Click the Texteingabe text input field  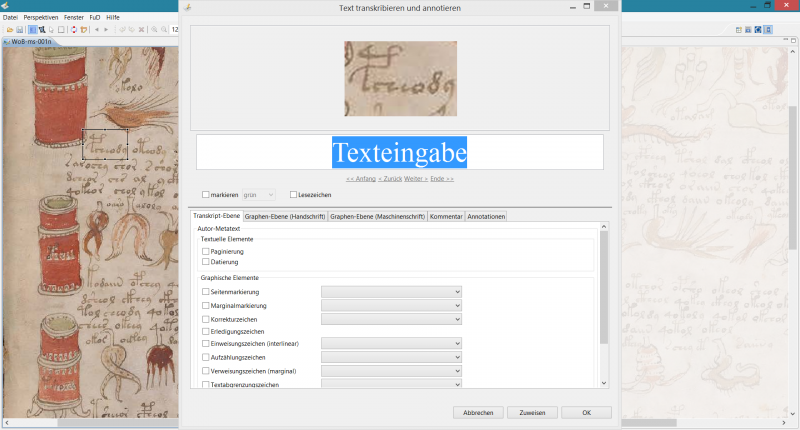[399, 152]
